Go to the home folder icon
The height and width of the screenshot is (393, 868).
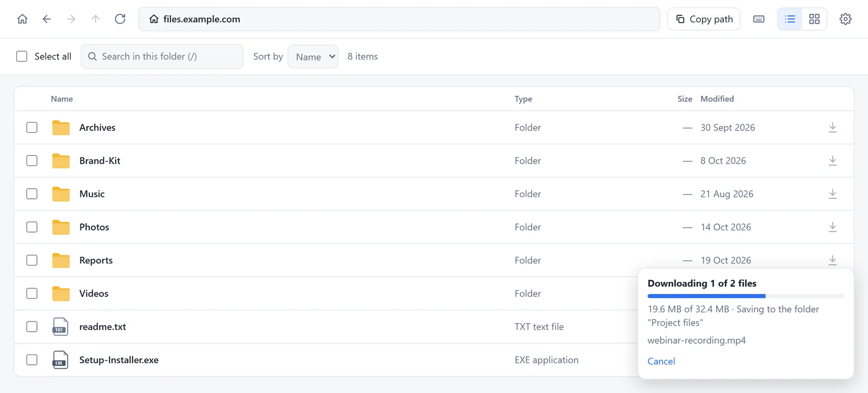(22, 19)
